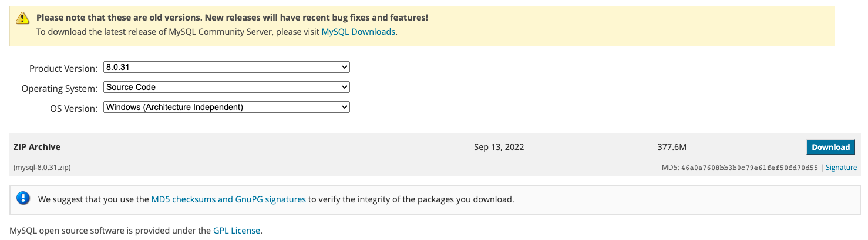Click the Product Version label

[x=63, y=69]
